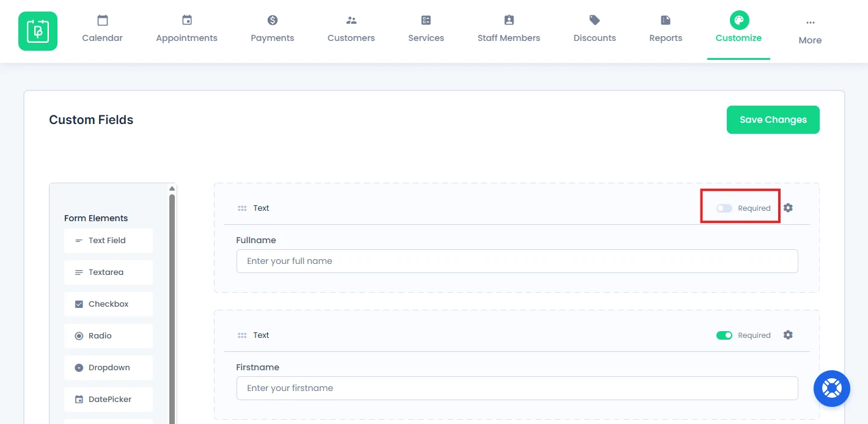868x424 pixels.
Task: Click the Form Elements panel scrollbar
Action: pos(172,309)
